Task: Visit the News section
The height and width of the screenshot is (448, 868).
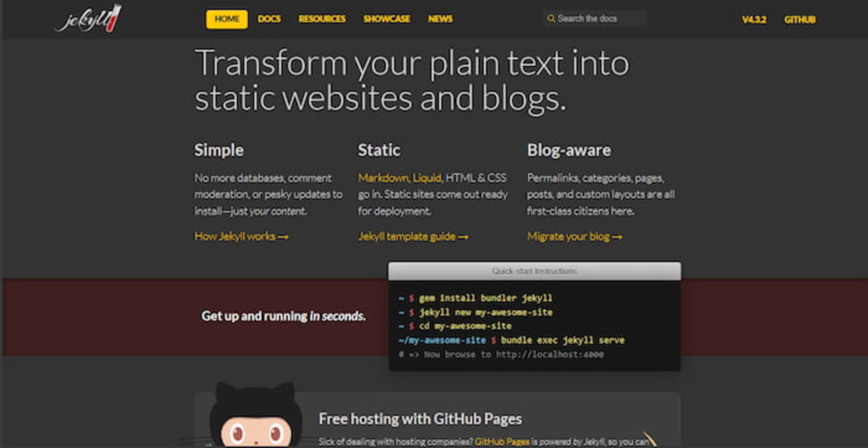Action: point(440,19)
